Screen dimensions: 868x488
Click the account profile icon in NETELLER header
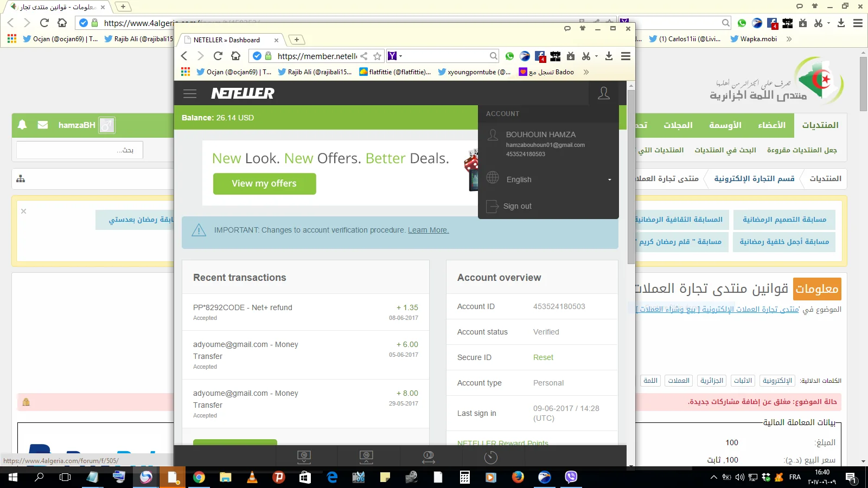(x=603, y=93)
